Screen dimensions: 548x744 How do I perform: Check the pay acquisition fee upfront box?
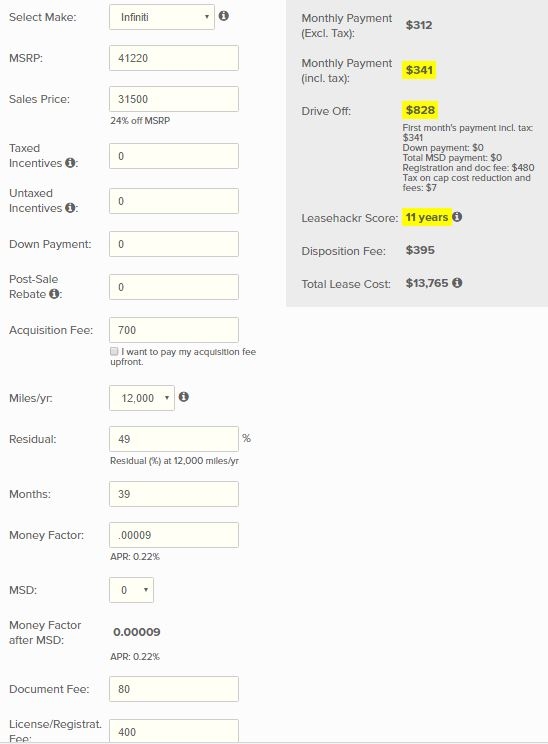point(114,351)
